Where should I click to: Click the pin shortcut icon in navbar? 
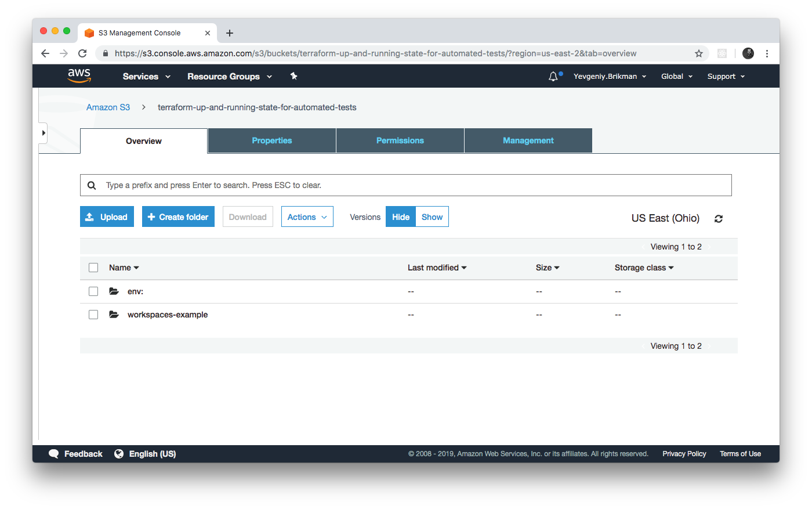(294, 76)
